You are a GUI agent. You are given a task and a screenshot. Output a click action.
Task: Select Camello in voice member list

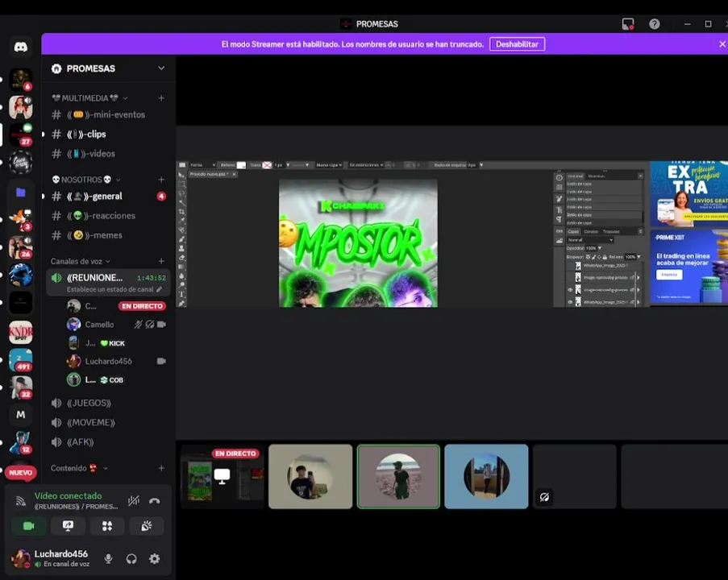tap(116, 325)
